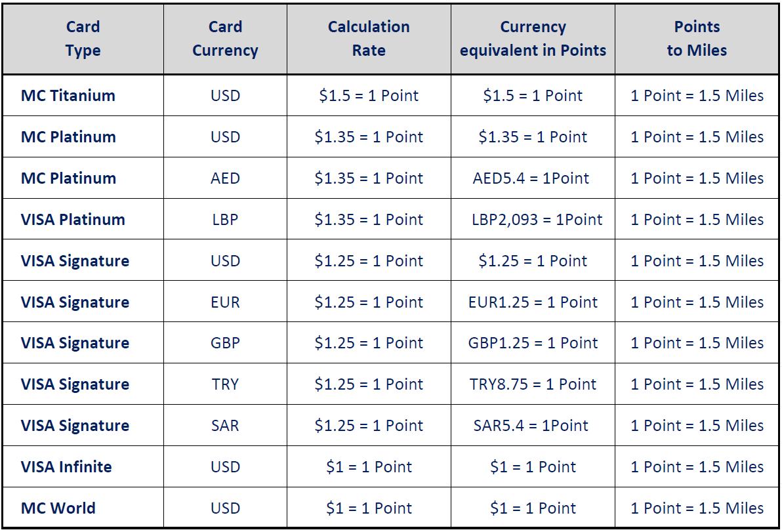This screenshot has height=532, width=782.
Task: Click the Currency equivalent in Points header
Action: [533, 39]
